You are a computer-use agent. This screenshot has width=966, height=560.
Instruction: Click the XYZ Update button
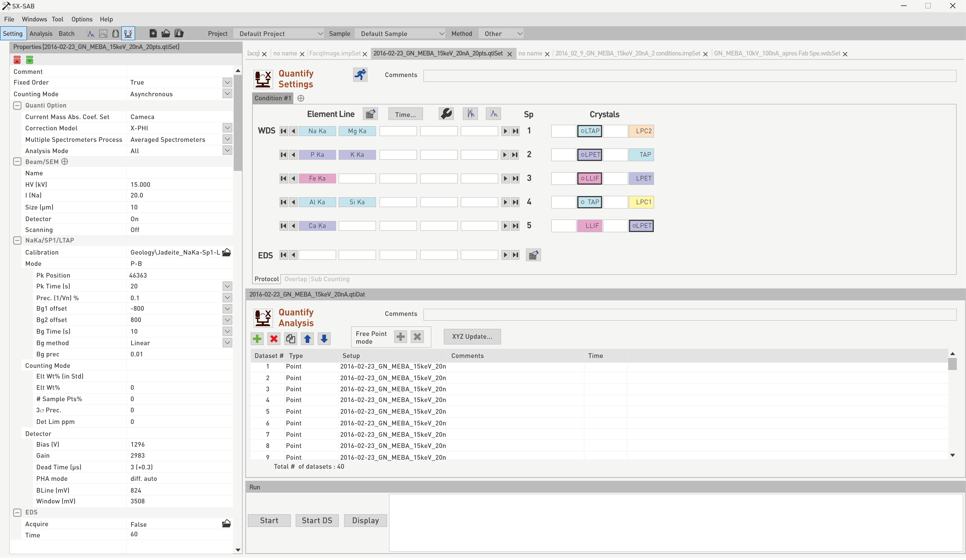click(472, 337)
